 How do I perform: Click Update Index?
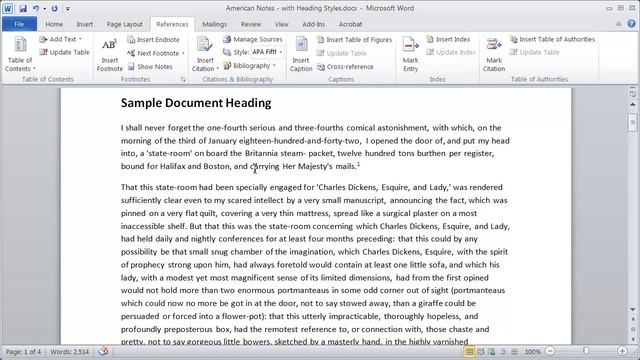[451, 52]
